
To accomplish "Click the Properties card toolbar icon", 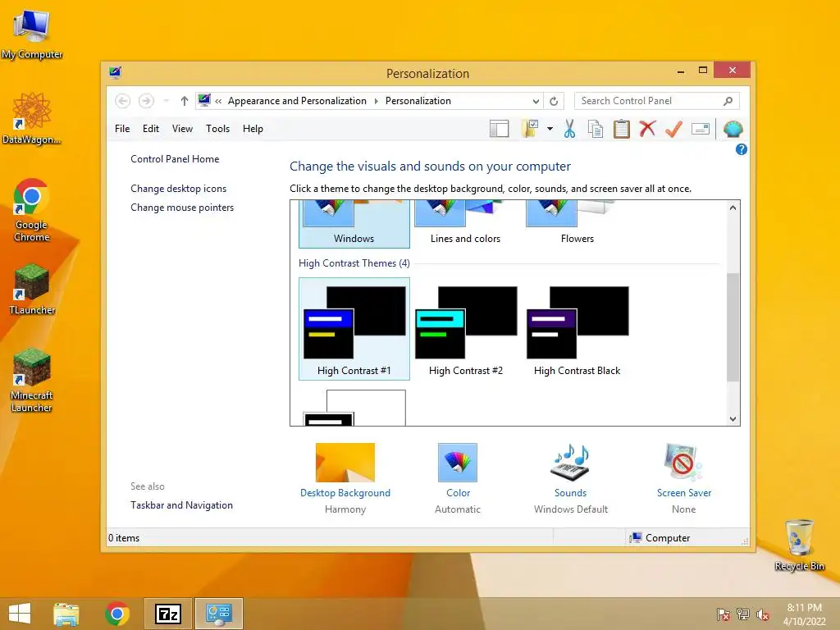I will [x=701, y=129].
